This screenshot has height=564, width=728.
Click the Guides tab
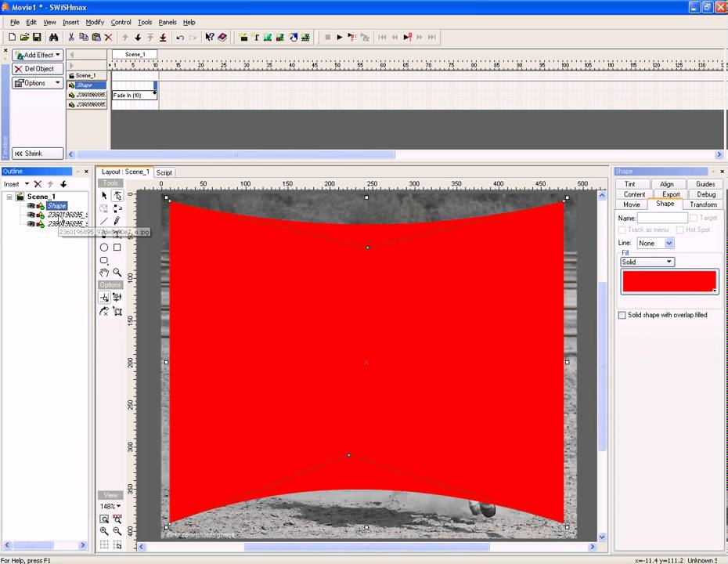click(705, 184)
